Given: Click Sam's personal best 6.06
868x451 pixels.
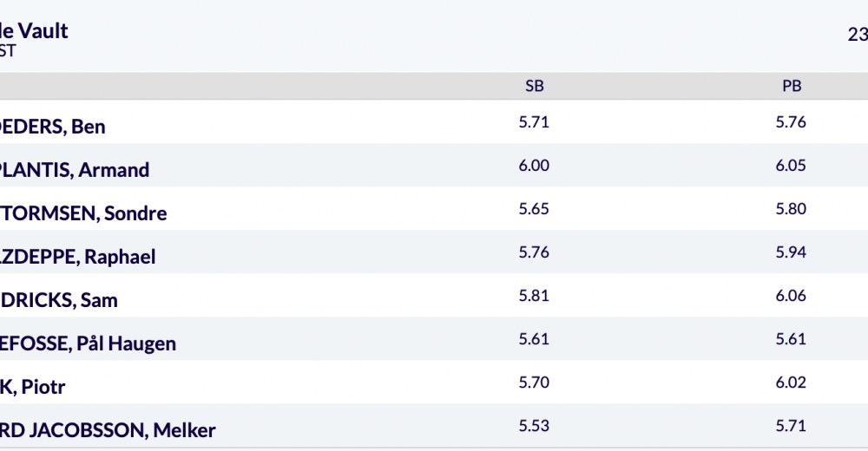Looking at the screenshot, I should (x=791, y=296).
